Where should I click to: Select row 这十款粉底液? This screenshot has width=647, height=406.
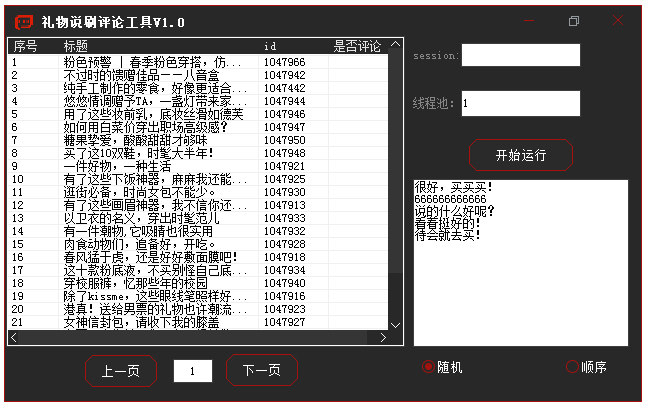(198, 270)
